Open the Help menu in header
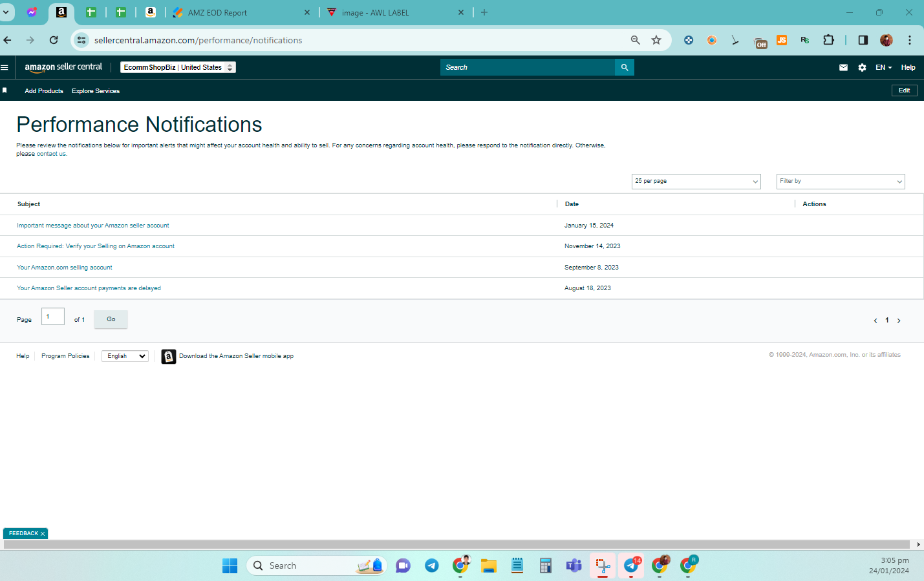 908,67
